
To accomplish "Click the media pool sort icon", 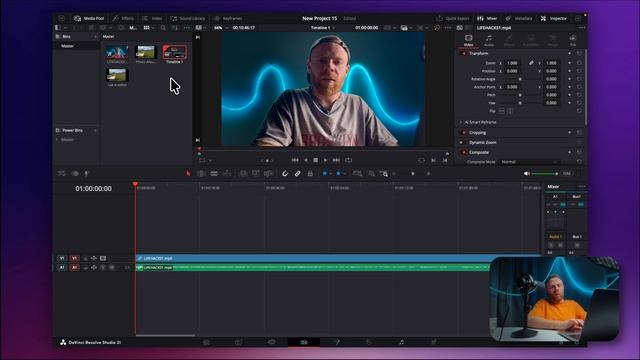I will 175,28.
